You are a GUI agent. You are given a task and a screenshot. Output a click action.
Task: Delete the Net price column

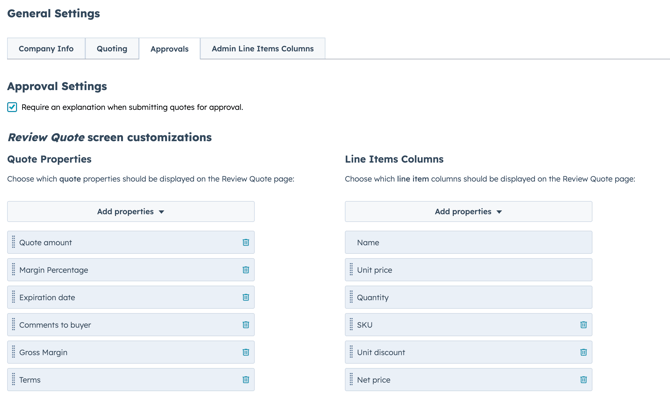(583, 380)
